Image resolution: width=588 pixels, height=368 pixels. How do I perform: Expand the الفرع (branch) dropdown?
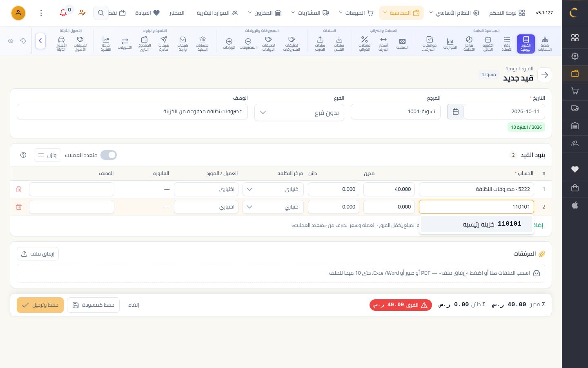pyautogui.click(x=299, y=112)
